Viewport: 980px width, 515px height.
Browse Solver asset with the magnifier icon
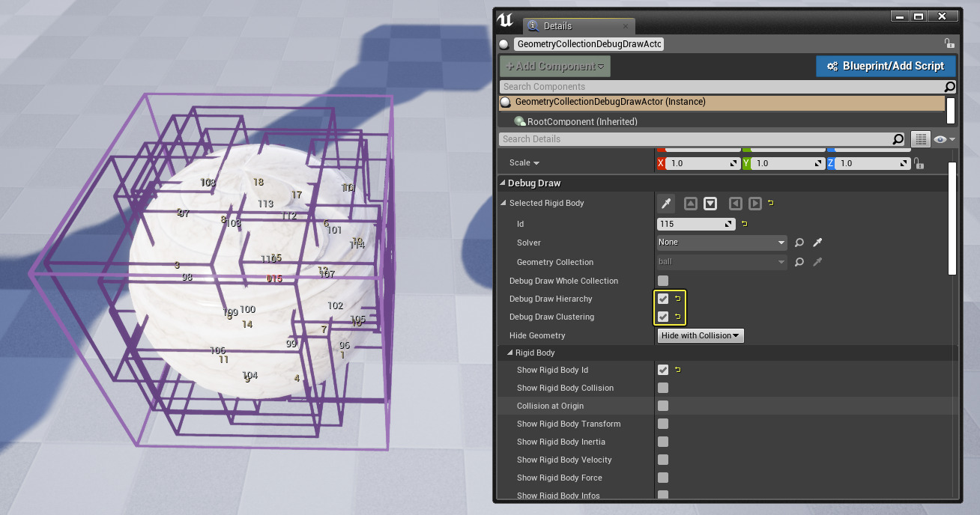pyautogui.click(x=799, y=242)
